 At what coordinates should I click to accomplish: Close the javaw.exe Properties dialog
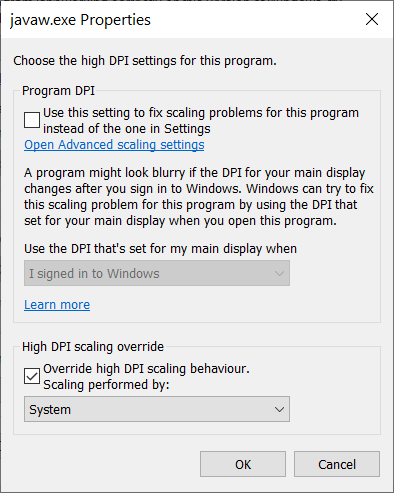coord(372,19)
